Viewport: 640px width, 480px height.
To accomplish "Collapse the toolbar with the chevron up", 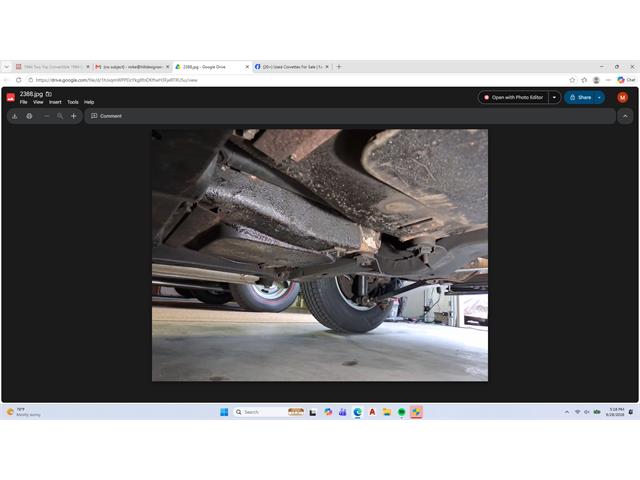I will pos(625,116).
